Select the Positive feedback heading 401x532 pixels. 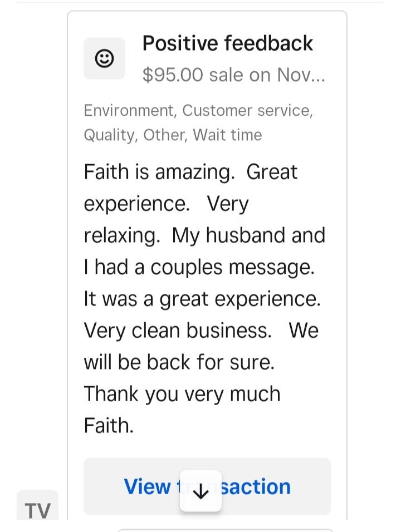coord(227,43)
